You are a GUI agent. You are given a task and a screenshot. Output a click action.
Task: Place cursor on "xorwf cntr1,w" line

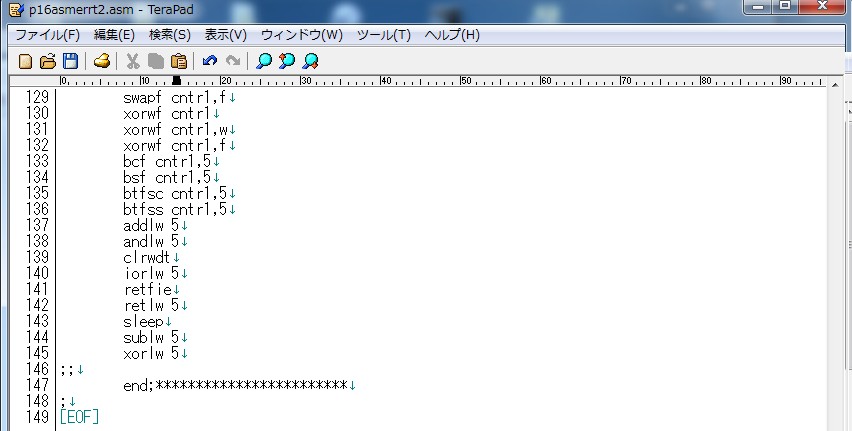click(x=176, y=130)
